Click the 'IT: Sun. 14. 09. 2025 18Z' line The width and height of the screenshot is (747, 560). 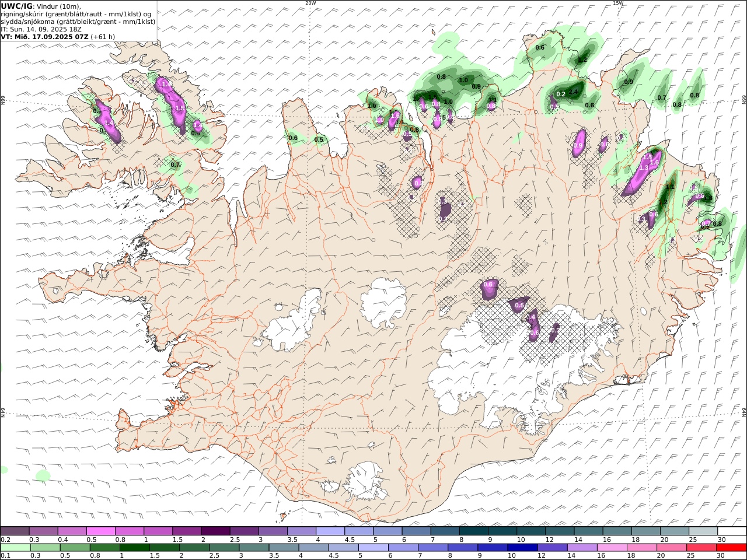(41, 29)
